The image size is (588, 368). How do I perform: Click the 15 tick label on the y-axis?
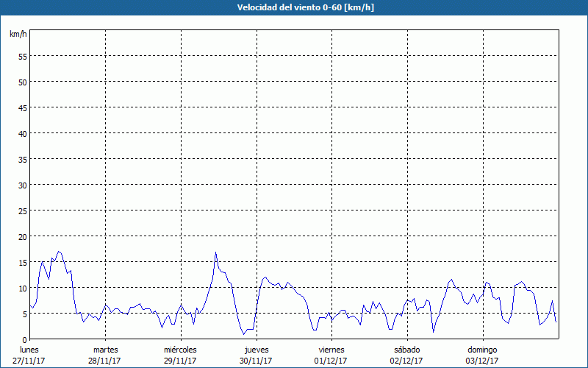[22, 262]
